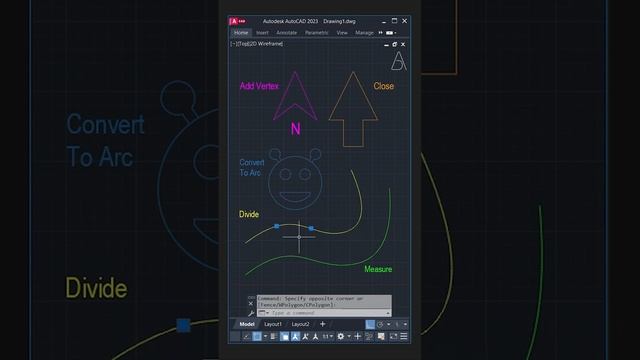Open status bar customization menu

404,336
